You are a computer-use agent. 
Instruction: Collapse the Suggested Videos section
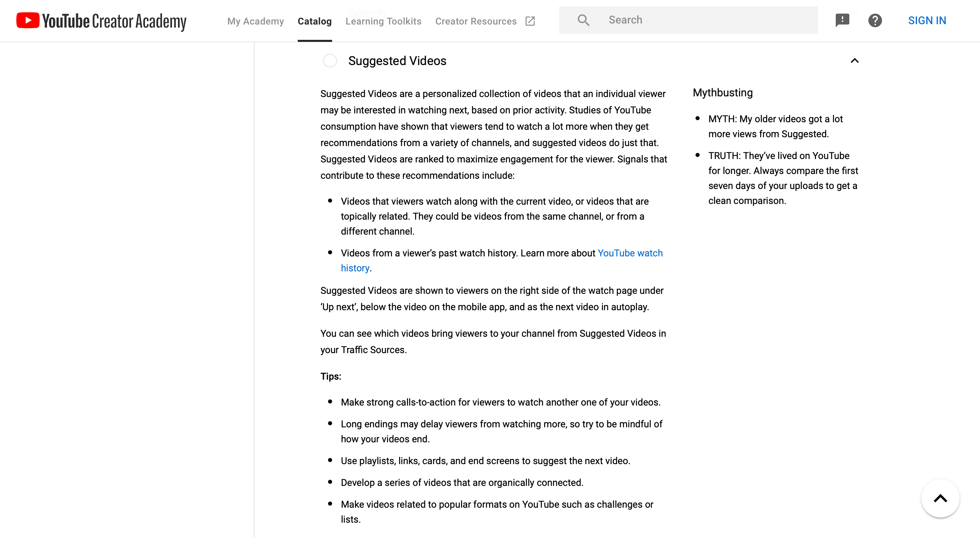click(854, 61)
